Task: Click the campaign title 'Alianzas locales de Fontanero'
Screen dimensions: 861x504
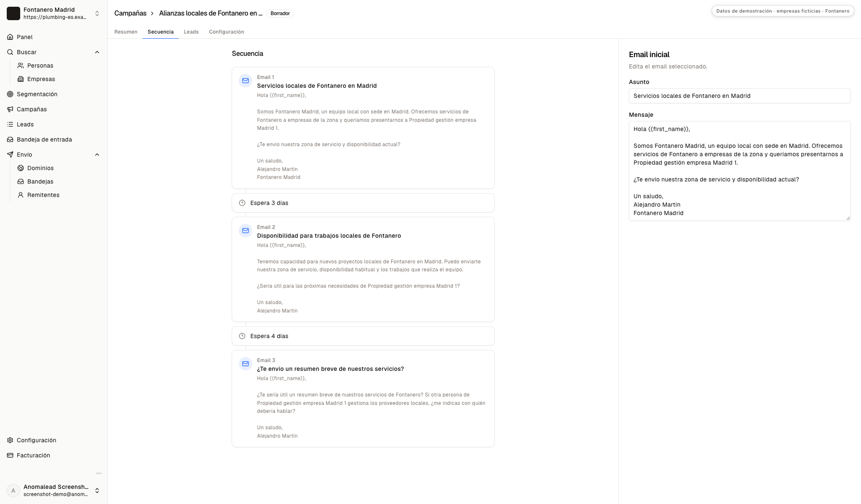Action: click(x=211, y=13)
